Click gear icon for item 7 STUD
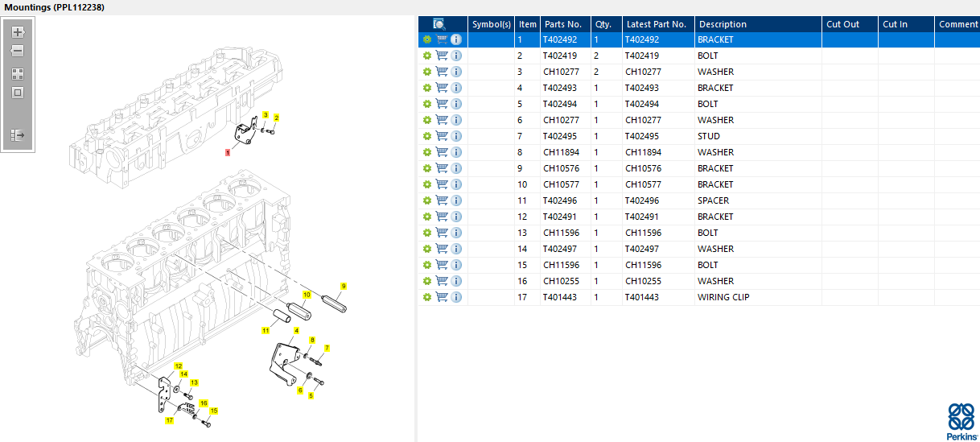 click(427, 136)
